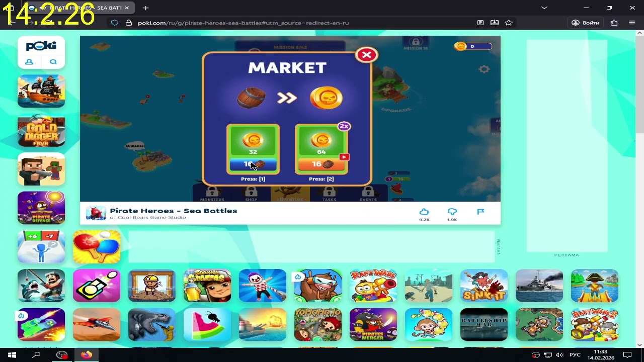Image resolution: width=644 pixels, height=362 pixels.
Task: Open the ping pong paddles game
Action: point(97,247)
